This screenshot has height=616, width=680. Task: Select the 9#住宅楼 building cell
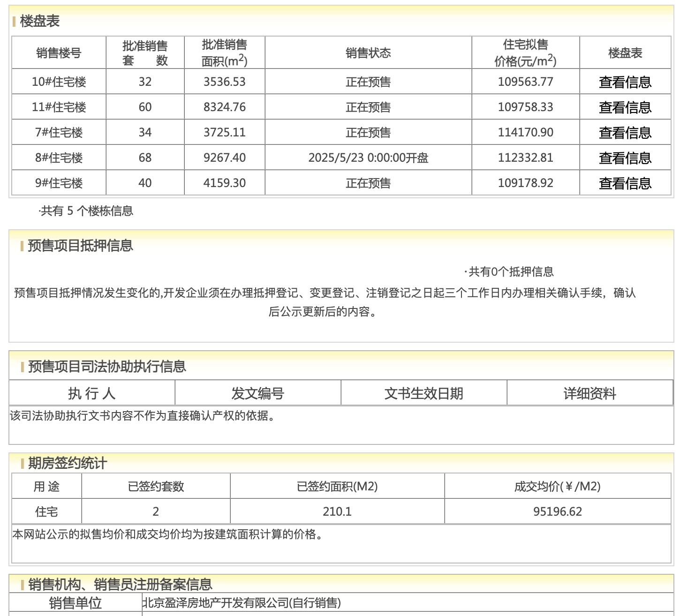pos(59,183)
